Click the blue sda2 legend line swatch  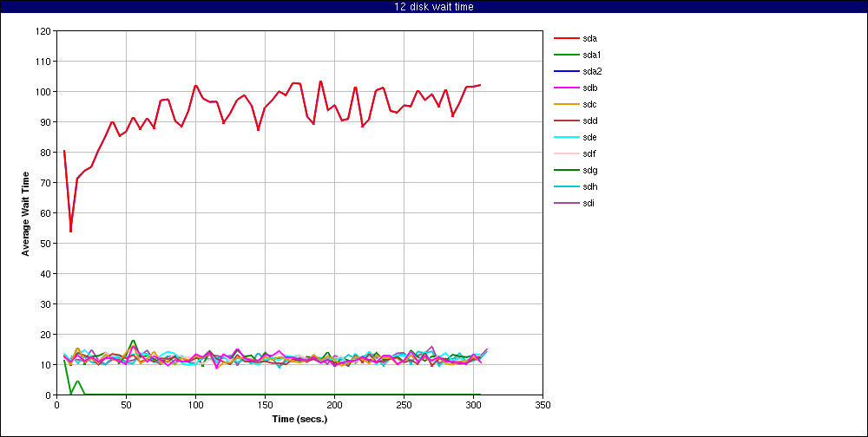coord(566,71)
